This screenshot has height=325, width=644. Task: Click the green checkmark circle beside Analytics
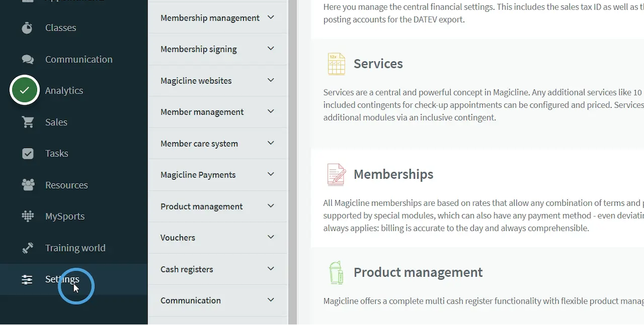[24, 91]
